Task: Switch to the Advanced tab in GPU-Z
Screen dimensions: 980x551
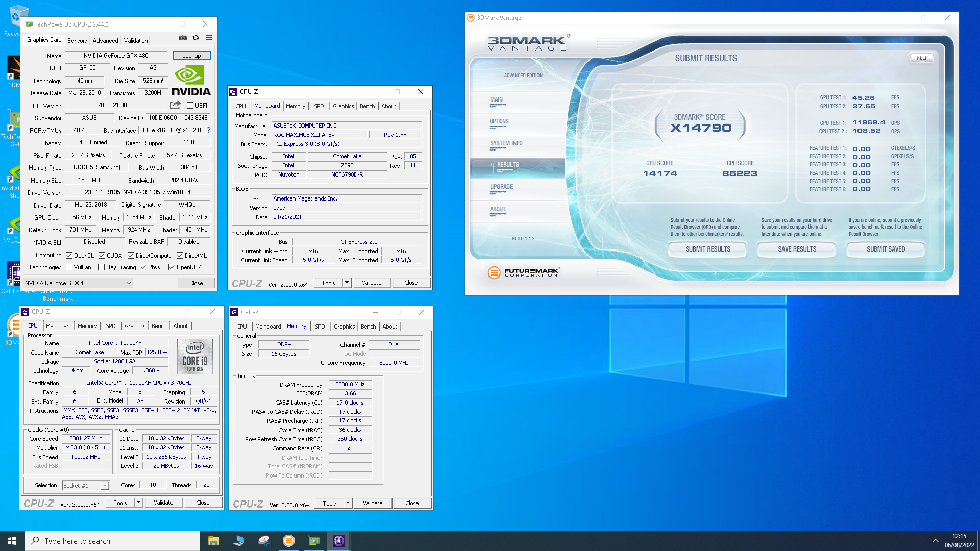Action: [105, 40]
